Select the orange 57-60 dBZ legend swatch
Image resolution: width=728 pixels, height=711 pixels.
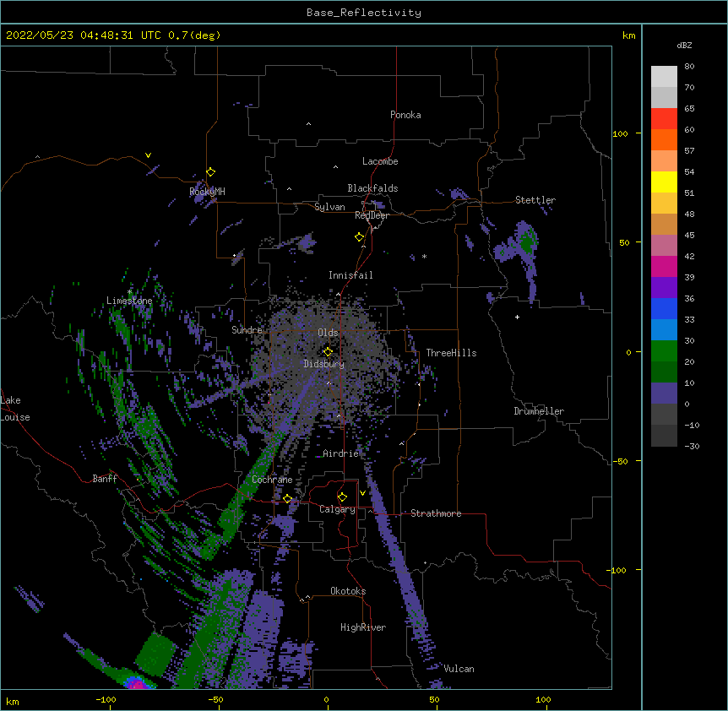click(x=664, y=139)
